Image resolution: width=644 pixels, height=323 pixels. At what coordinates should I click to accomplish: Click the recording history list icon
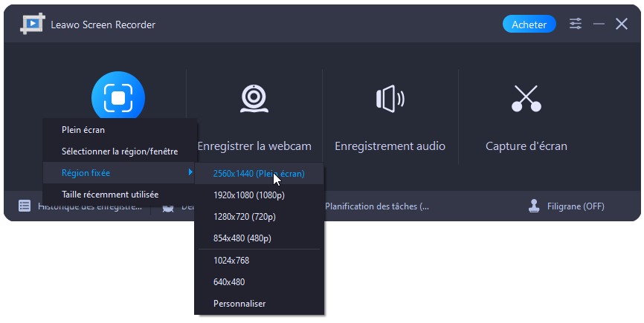tap(25, 206)
